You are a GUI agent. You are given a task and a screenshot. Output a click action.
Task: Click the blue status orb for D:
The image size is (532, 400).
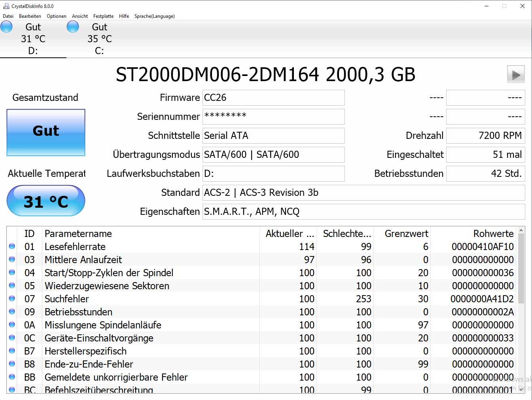[x=6, y=27]
